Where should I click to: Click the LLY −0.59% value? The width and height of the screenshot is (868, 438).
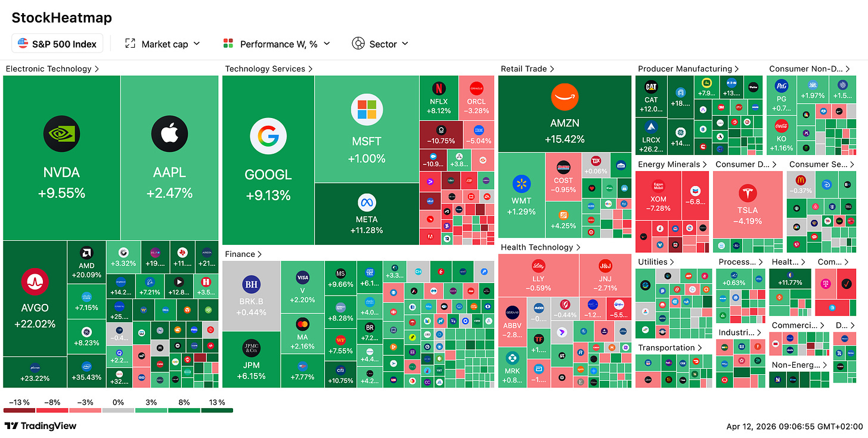[538, 288]
